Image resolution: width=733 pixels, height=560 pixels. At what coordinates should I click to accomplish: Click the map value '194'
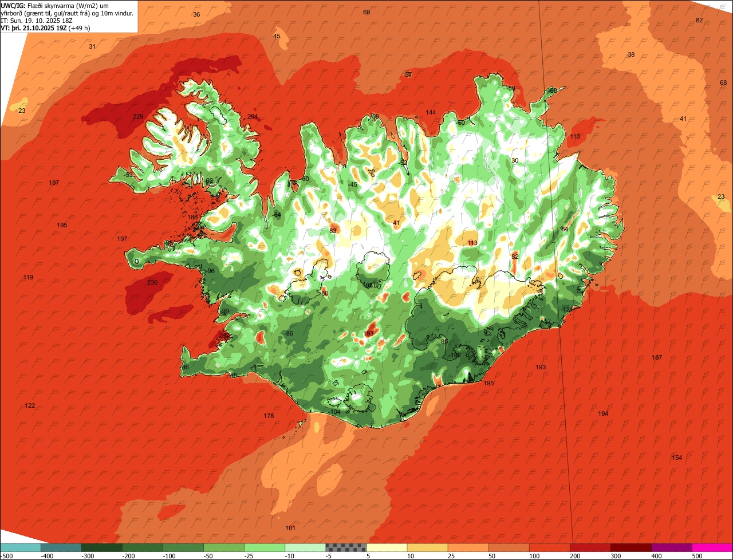click(603, 413)
